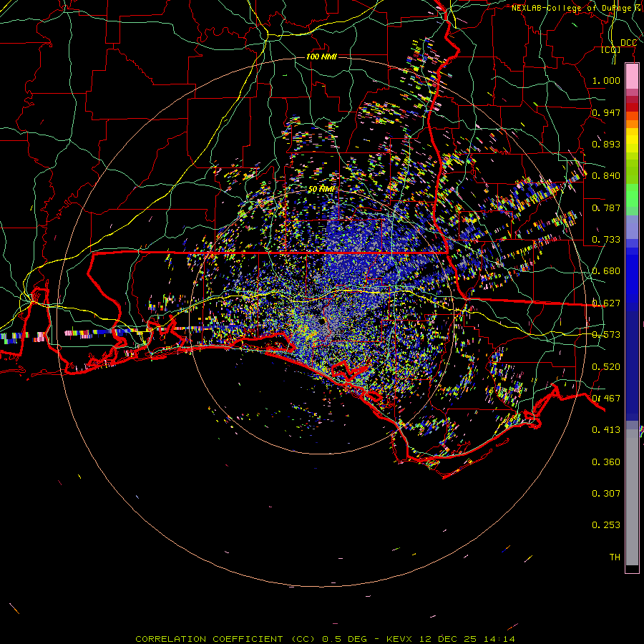The image size is (644, 644).
Task: Click the 0.893 scale value
Action: click(606, 144)
